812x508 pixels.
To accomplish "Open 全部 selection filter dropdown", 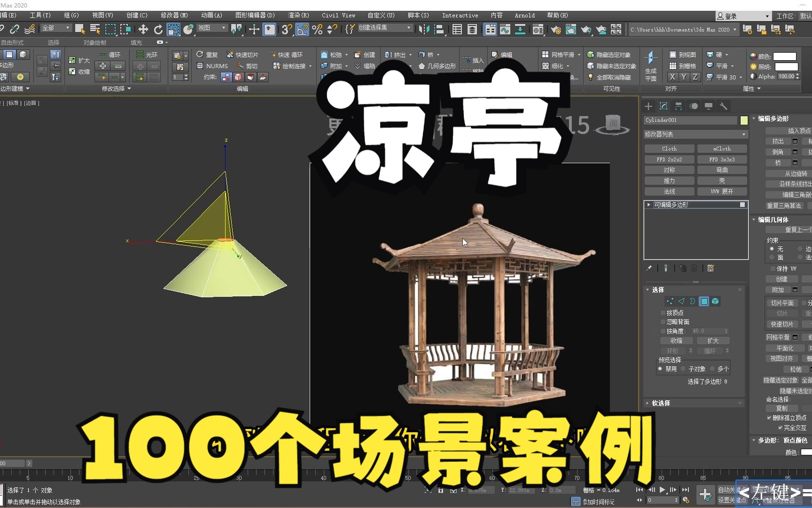I will coord(56,28).
